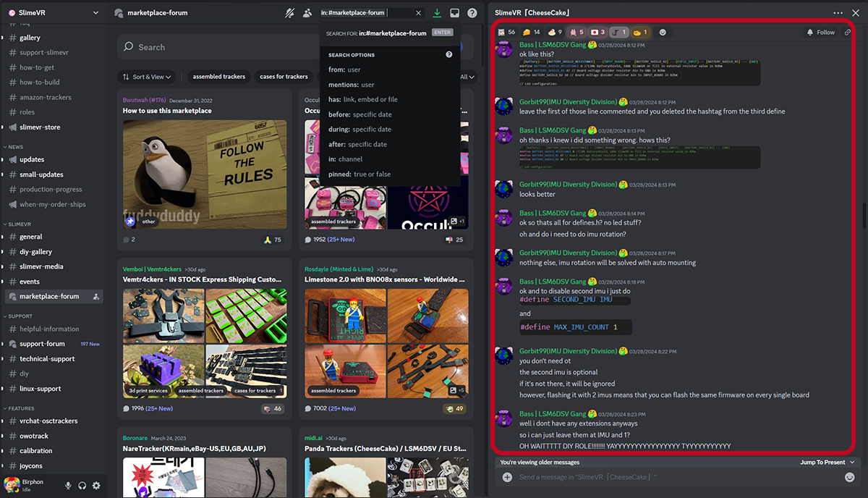Open the 'How to use this marketplace' thumbnail

(x=205, y=174)
